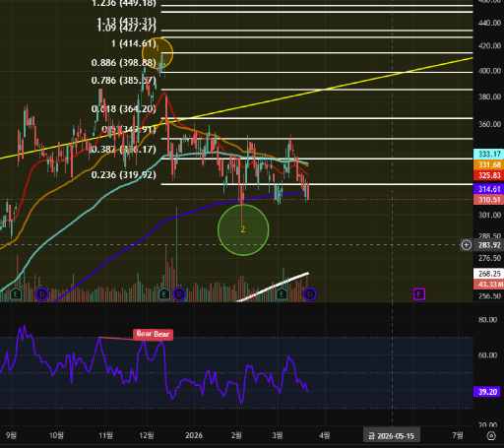Image resolution: width=504 pixels, height=448 pixels.
Task: Open chart settings gear icon
Action: (x=491, y=436)
